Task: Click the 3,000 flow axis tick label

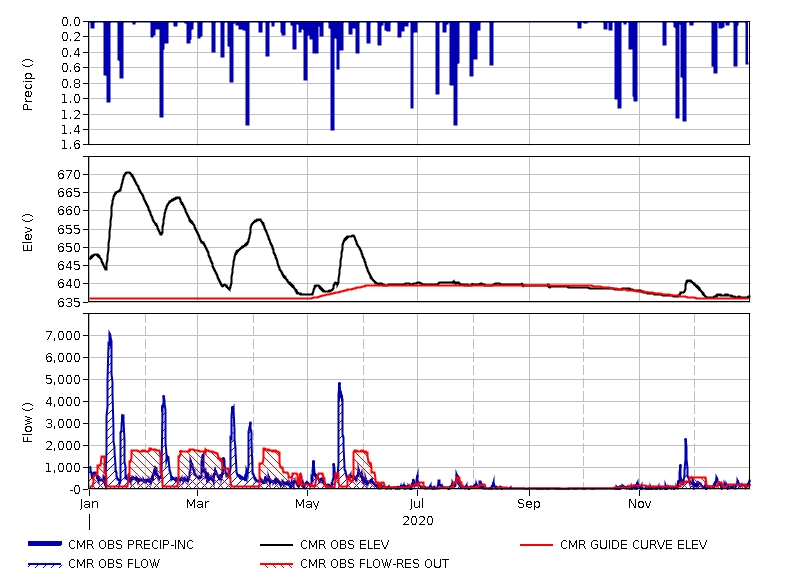Action: click(x=63, y=424)
